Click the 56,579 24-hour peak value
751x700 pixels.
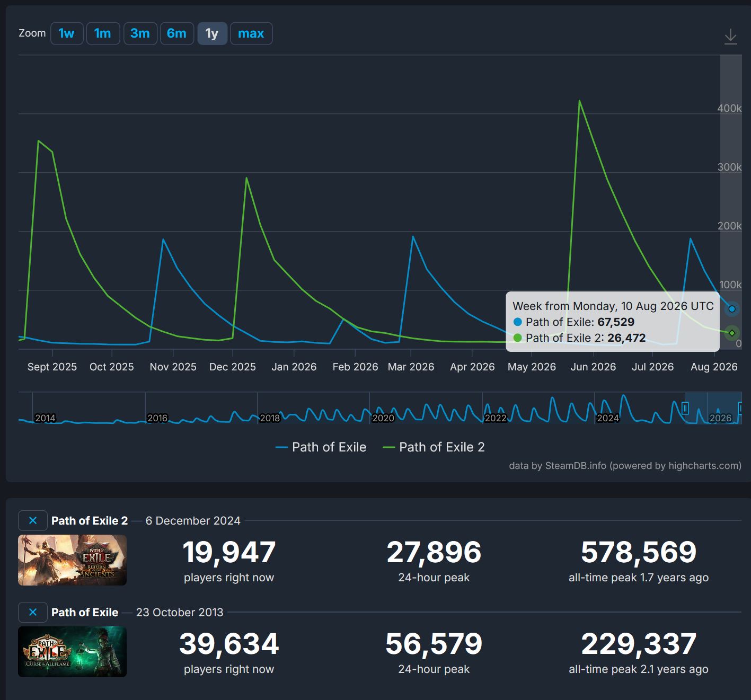[434, 644]
